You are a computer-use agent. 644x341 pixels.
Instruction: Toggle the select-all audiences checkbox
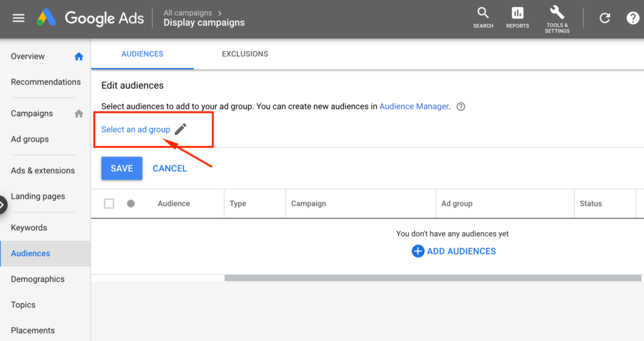109,204
